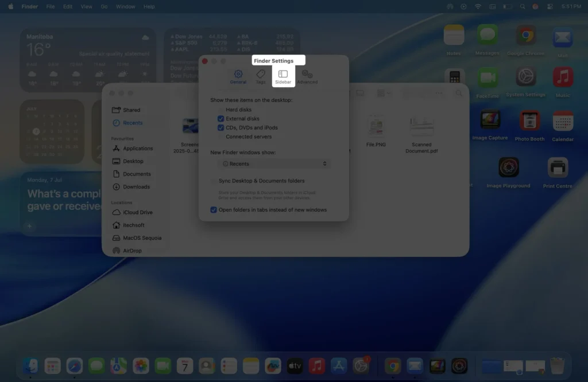Enable the Hard disks checkbox
Viewport: 588px width, 382px height.
[220, 109]
